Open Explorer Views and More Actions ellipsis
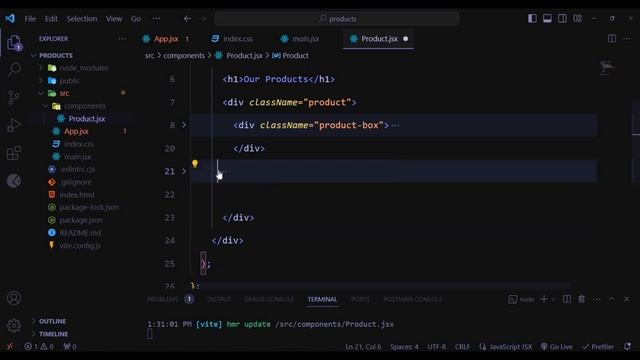This screenshot has width=640, height=360. (x=122, y=39)
